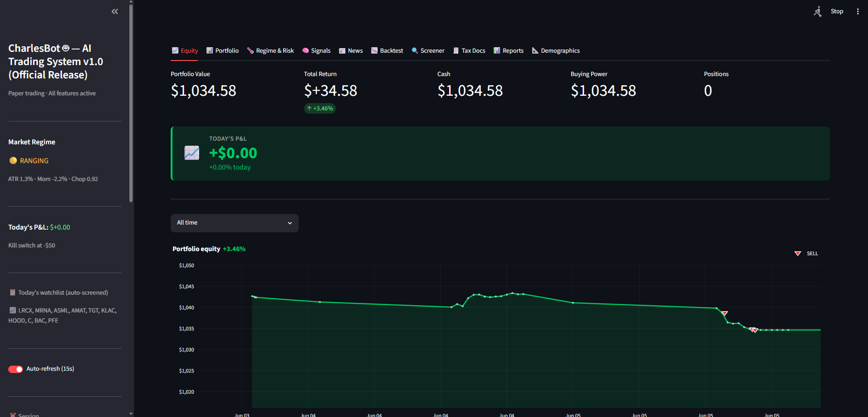
Task: Click the Portfolio equity +3.46% chart title
Action: point(209,249)
